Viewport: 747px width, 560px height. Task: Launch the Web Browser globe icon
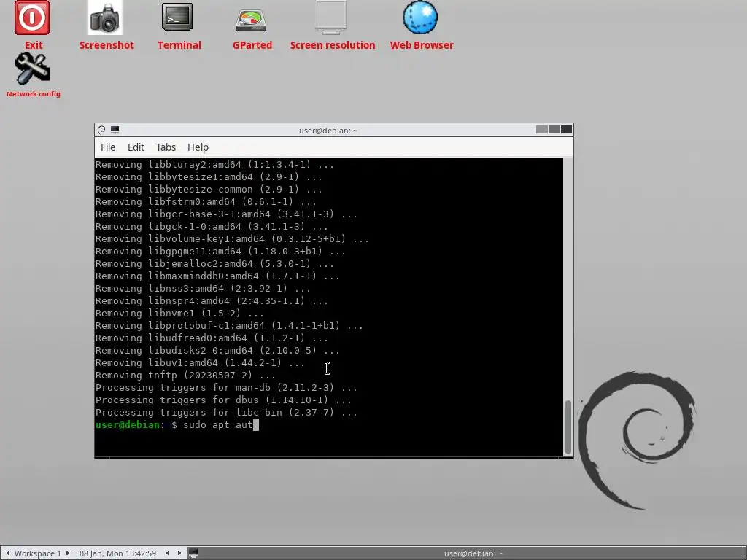tap(420, 18)
